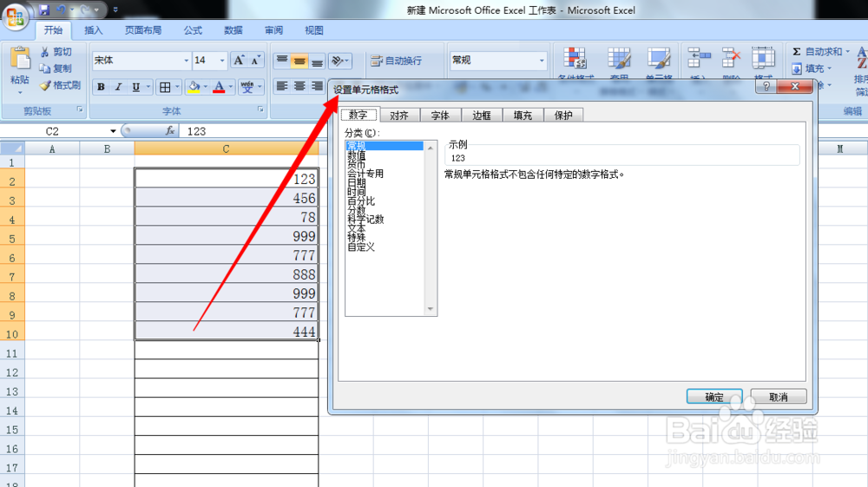868x487 pixels.
Task: Select 科学记数 in the category list
Action: coord(365,219)
